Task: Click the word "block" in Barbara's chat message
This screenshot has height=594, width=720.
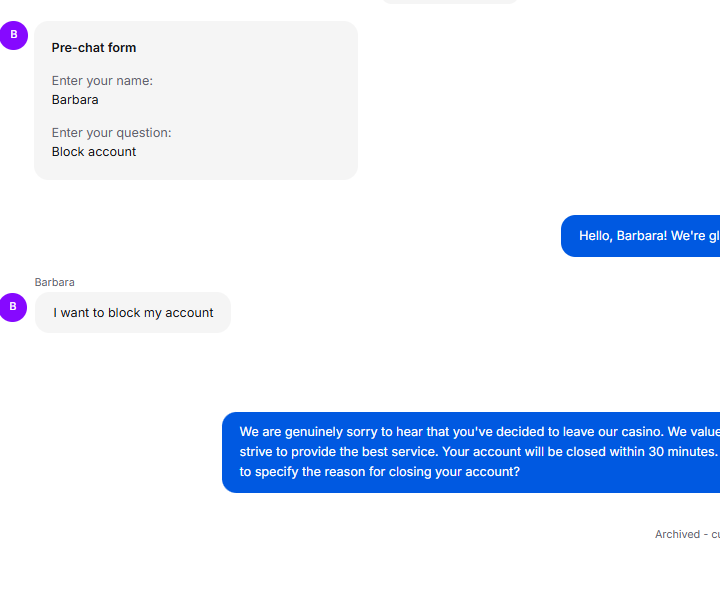Action: click(124, 313)
